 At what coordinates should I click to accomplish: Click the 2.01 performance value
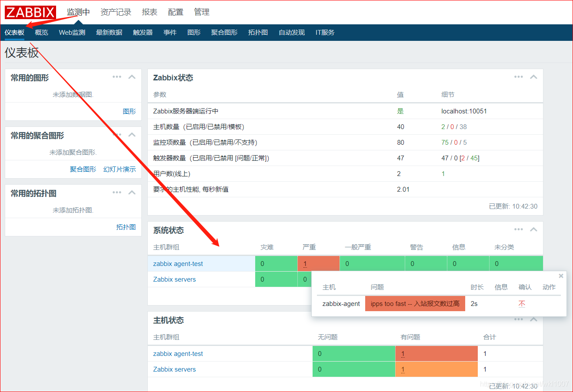pyautogui.click(x=403, y=189)
